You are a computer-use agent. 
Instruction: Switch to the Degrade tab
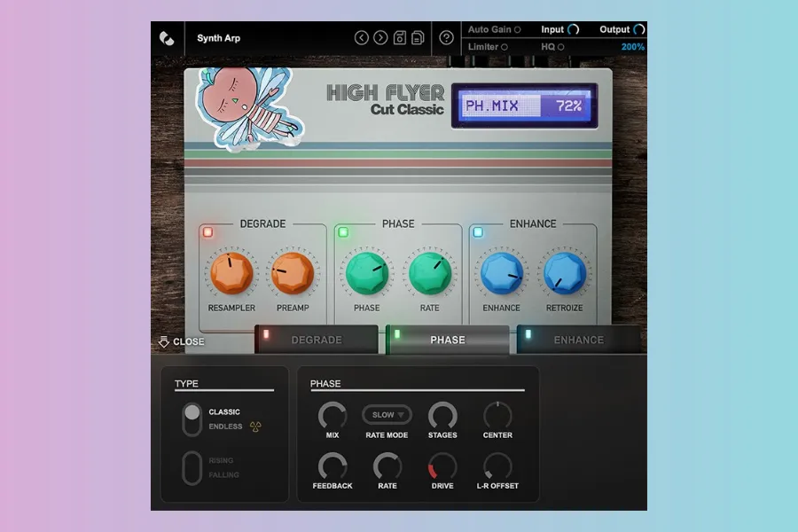317,340
